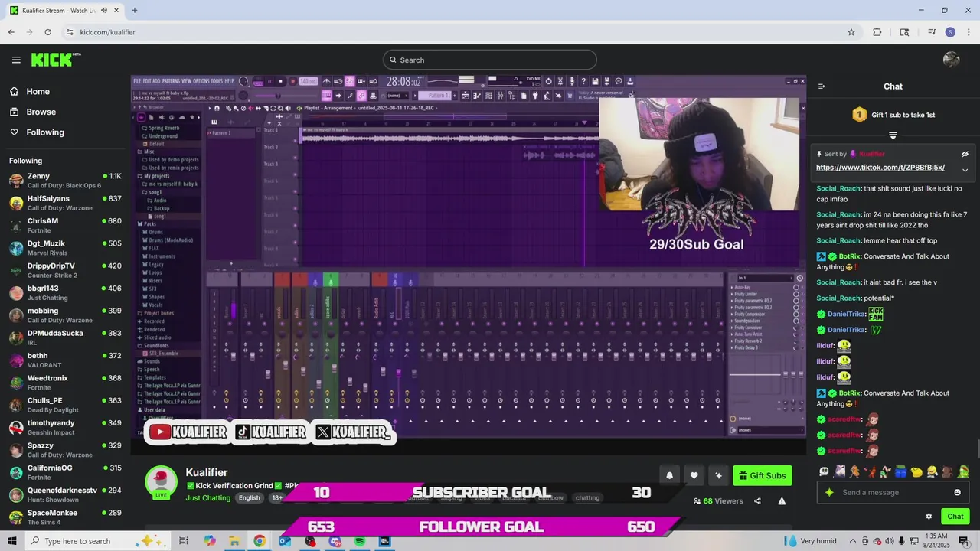Open the browser extensions menu
This screenshot has width=980, height=551.
pos(877,32)
